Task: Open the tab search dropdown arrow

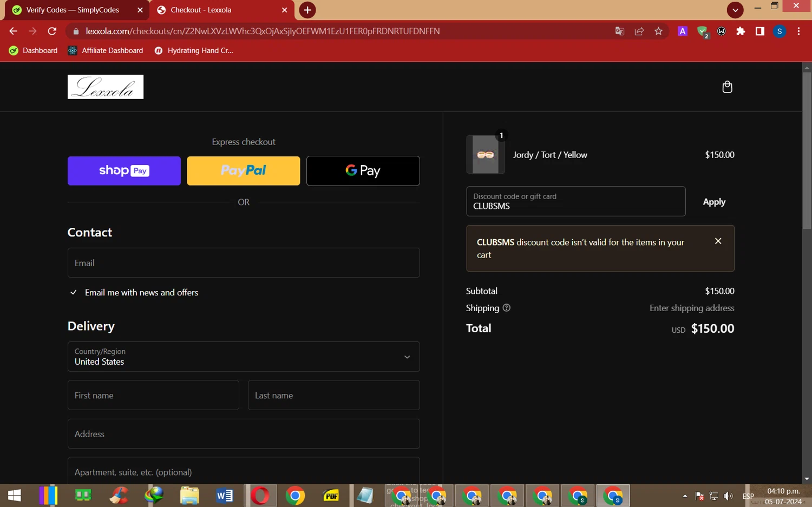Action: coord(735,10)
